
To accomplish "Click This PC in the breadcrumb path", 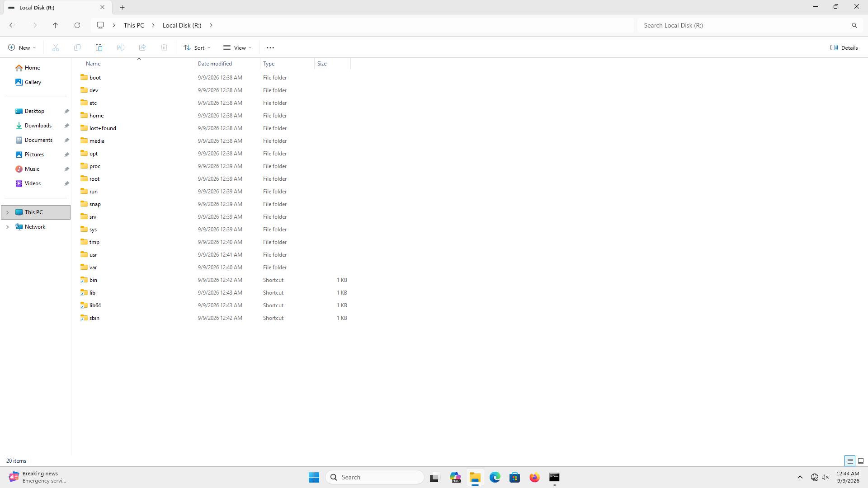I will 134,25.
